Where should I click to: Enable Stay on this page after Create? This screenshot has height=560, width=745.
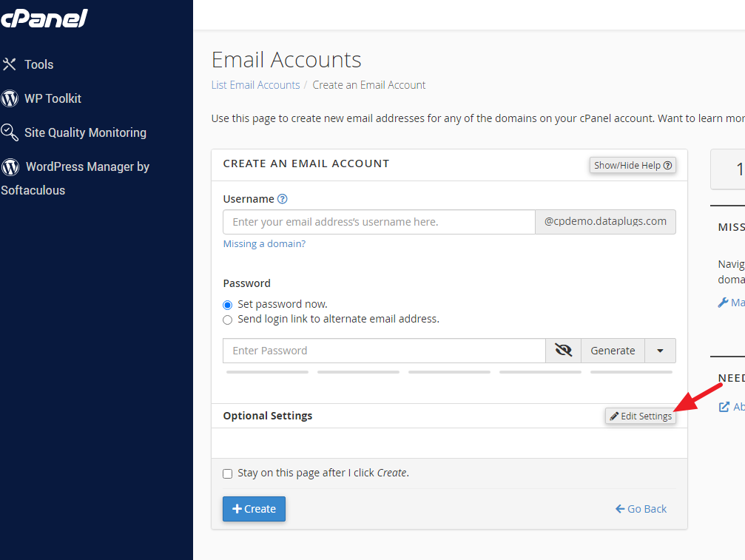[x=228, y=473]
